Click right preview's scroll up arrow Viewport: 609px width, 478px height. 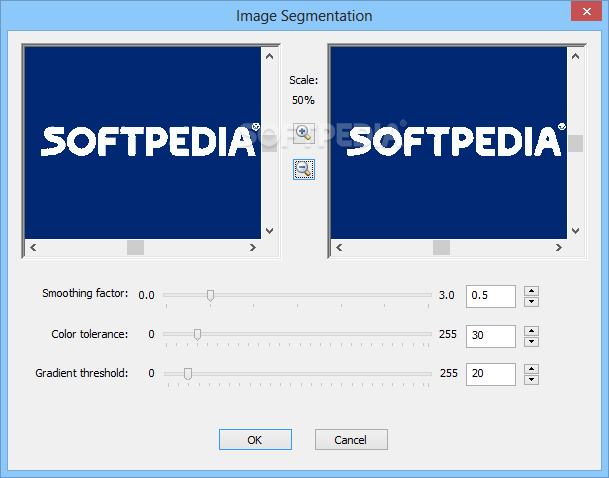[575, 56]
